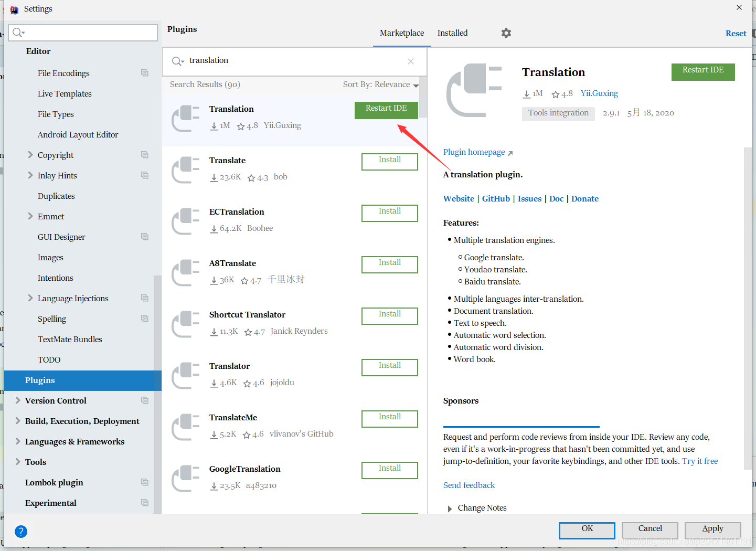Install the Translator plugin by jojoldu
756x551 pixels.
(390, 367)
